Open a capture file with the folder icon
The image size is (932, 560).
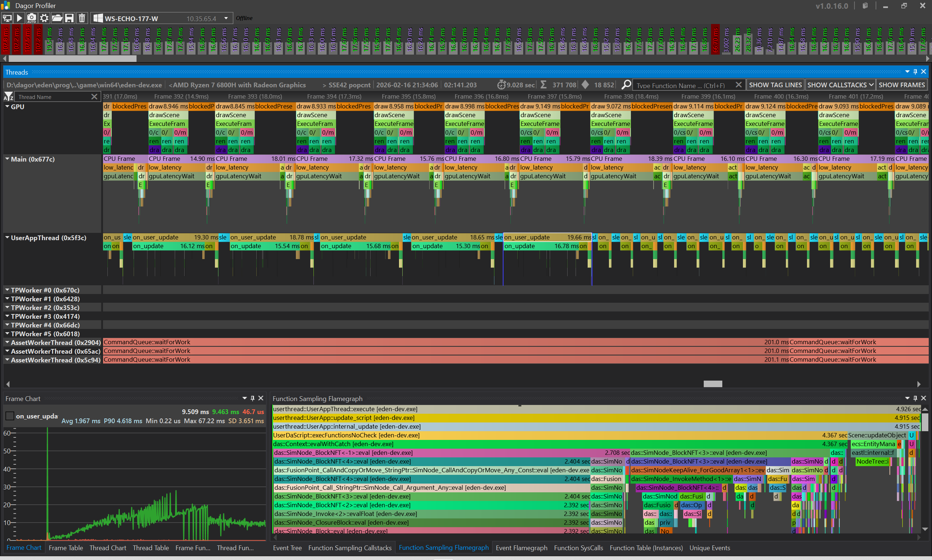pos(57,18)
